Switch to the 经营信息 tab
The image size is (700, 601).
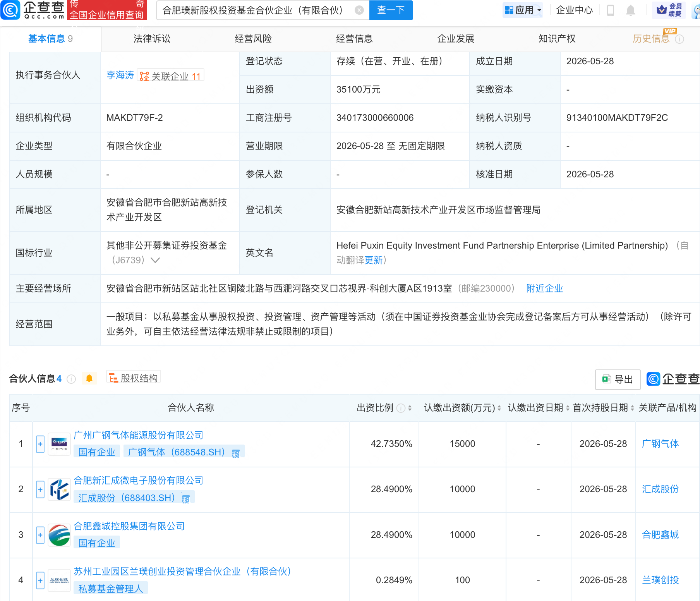[354, 39]
